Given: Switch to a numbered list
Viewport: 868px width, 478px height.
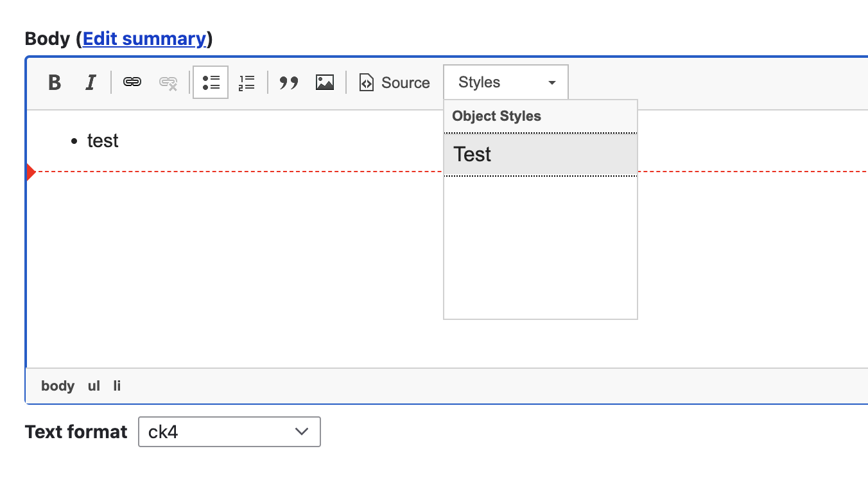Looking at the screenshot, I should [247, 83].
